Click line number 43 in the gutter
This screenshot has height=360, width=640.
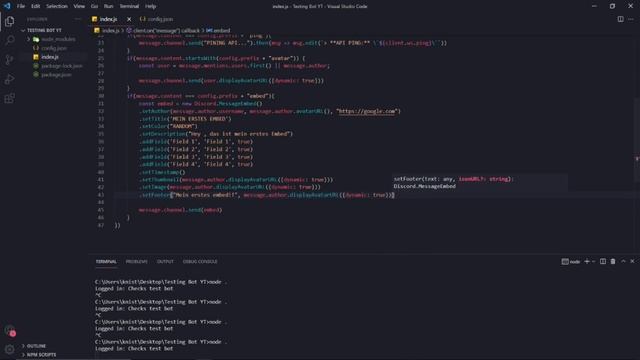coord(100,195)
